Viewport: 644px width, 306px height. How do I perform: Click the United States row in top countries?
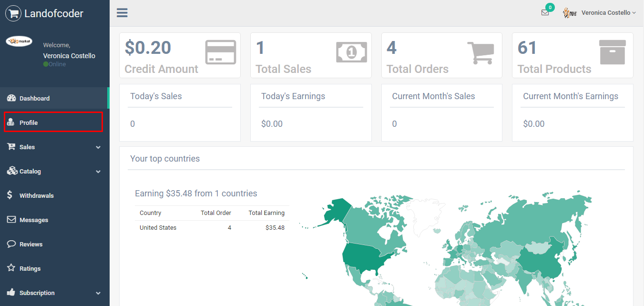(x=158, y=227)
